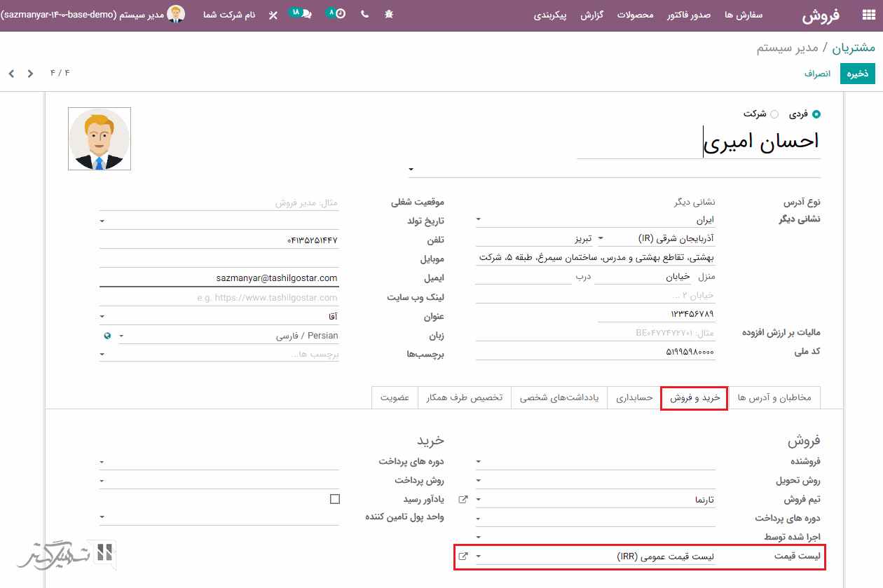Open external link for لیست قیمت
Screen dimensions: 883x588
tap(463, 556)
